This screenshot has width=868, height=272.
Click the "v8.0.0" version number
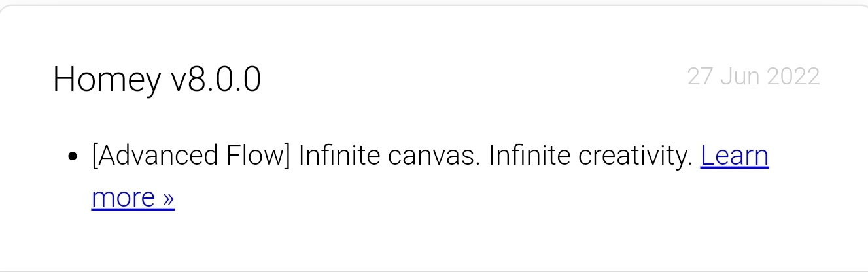pos(215,80)
